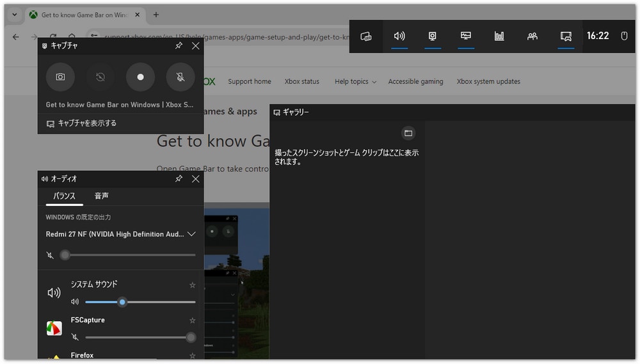Open キャプチャを表示する link
This screenshot has width=640, height=364.
tap(82, 123)
